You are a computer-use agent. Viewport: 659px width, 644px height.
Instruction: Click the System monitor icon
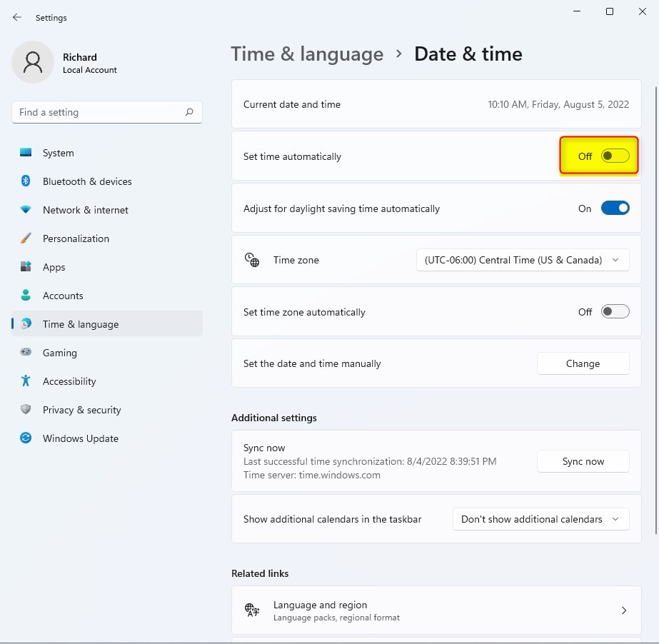point(26,152)
